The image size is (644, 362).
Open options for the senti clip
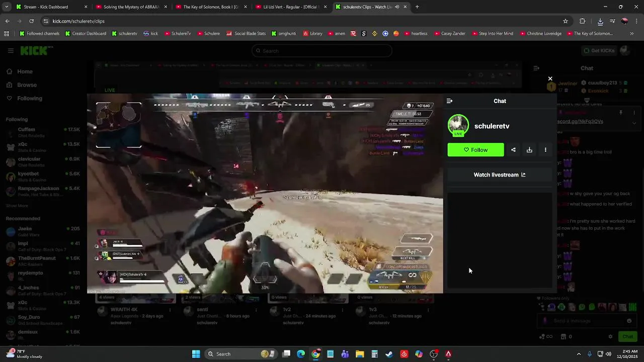point(256,310)
